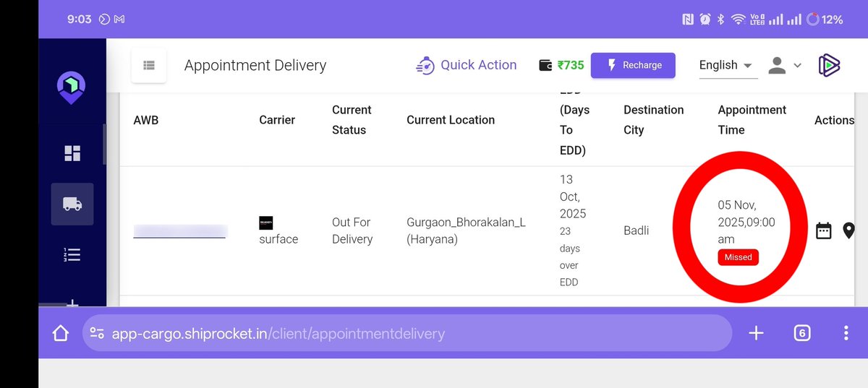
Task: Click the Destination City column header
Action: tap(654, 120)
